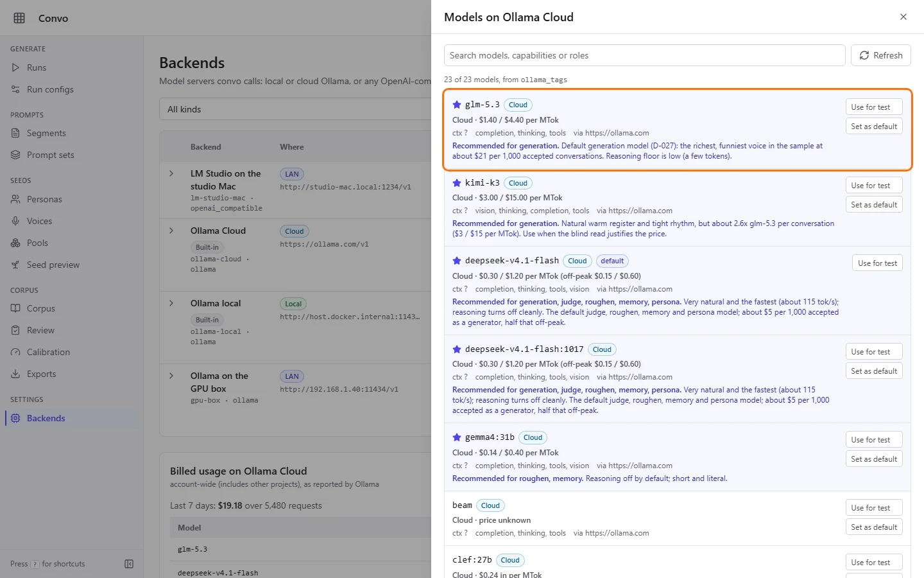
Task: Click the star icon next to glm-5.3
Action: click(x=457, y=105)
